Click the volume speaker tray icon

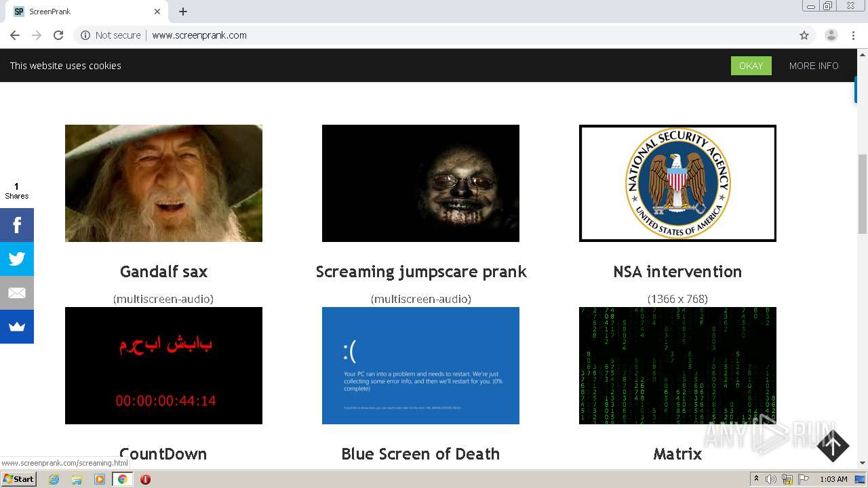point(771,479)
